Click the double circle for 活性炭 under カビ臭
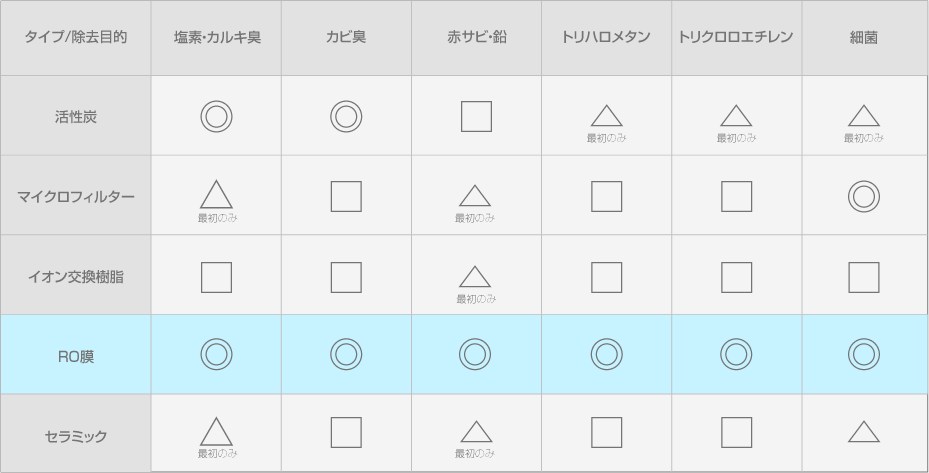This screenshot has height=473, width=929. (346, 117)
